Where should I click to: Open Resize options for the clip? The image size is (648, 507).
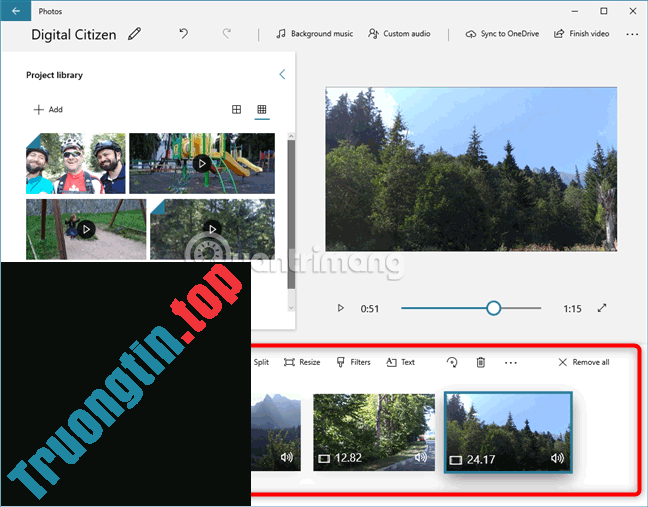302,362
